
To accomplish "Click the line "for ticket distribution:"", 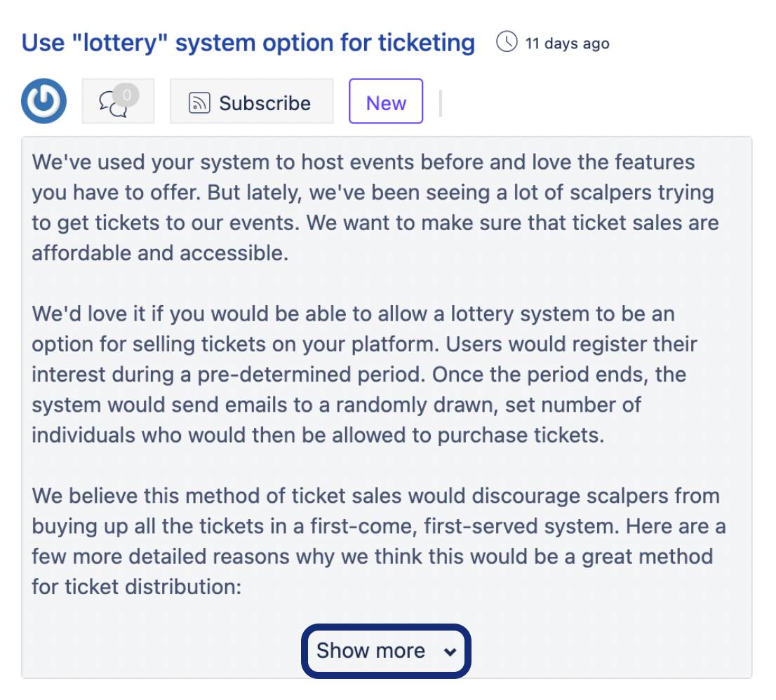I will coord(136,586).
